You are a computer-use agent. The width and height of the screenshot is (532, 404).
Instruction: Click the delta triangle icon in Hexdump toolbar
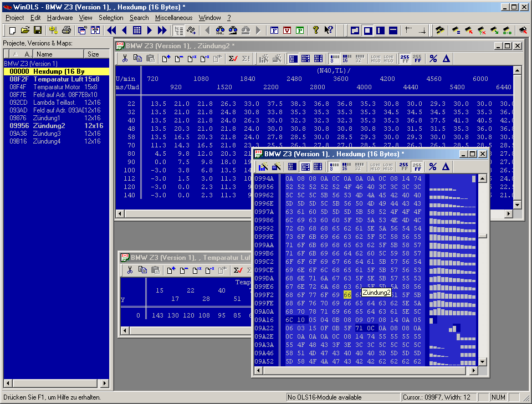pos(446,166)
